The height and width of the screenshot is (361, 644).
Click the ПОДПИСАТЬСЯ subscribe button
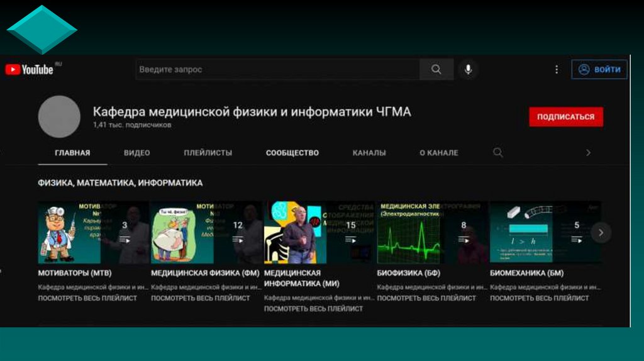pyautogui.click(x=566, y=116)
